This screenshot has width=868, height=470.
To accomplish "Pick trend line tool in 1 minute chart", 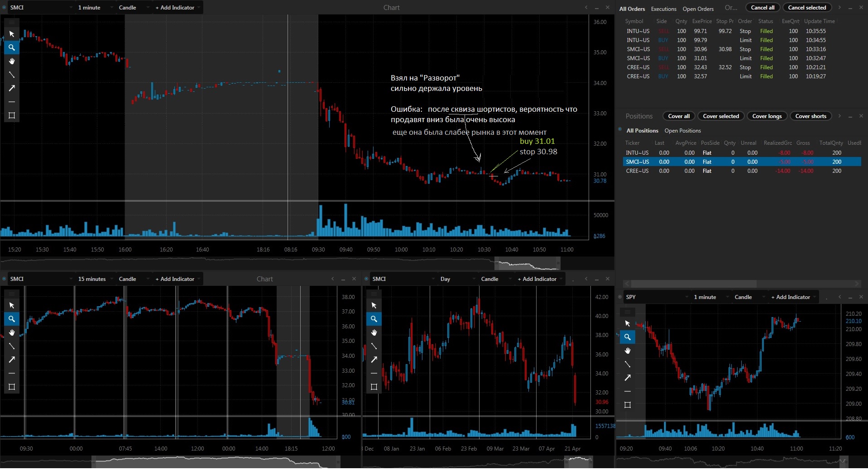I will 12,75.
